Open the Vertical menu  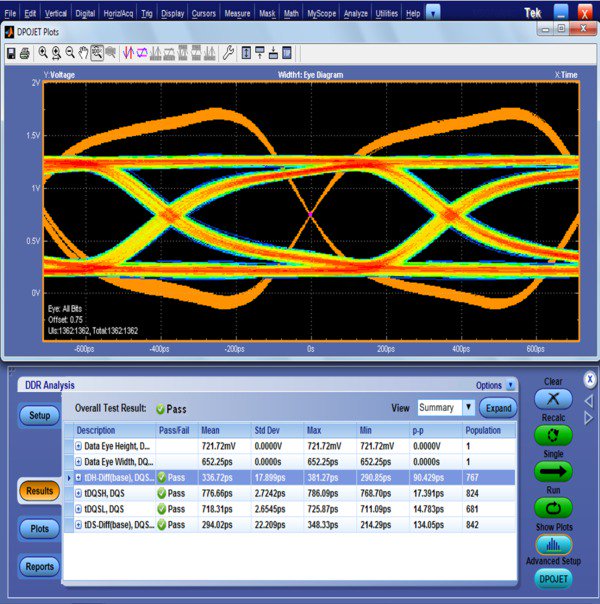coord(55,13)
